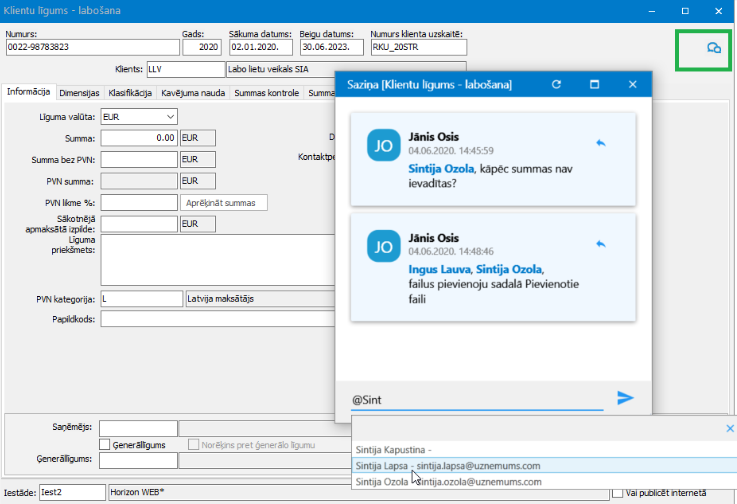The height and width of the screenshot is (504, 737).
Task: Close the Saziņa message dialog
Action: (632, 85)
